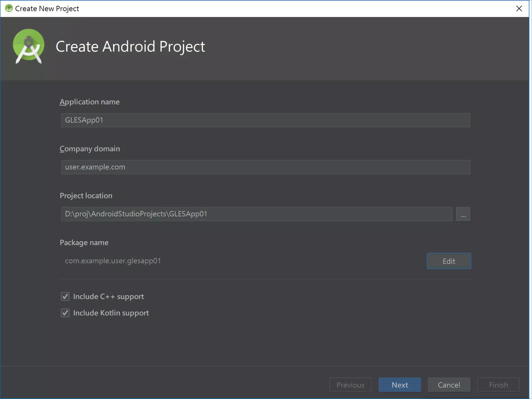Click the Project location path field
This screenshot has width=532, height=399.
(257, 214)
